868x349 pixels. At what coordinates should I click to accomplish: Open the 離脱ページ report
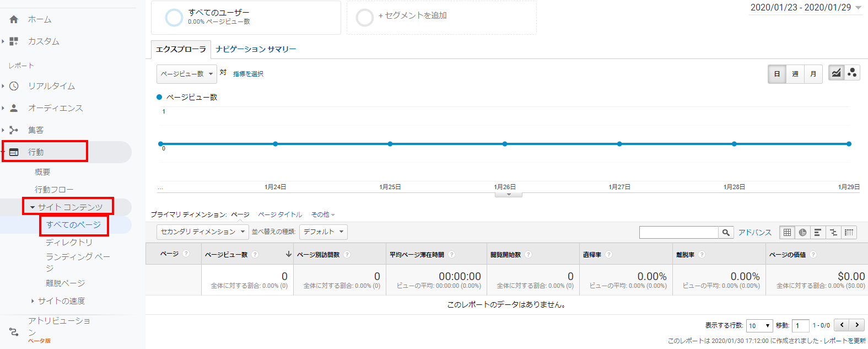click(65, 283)
